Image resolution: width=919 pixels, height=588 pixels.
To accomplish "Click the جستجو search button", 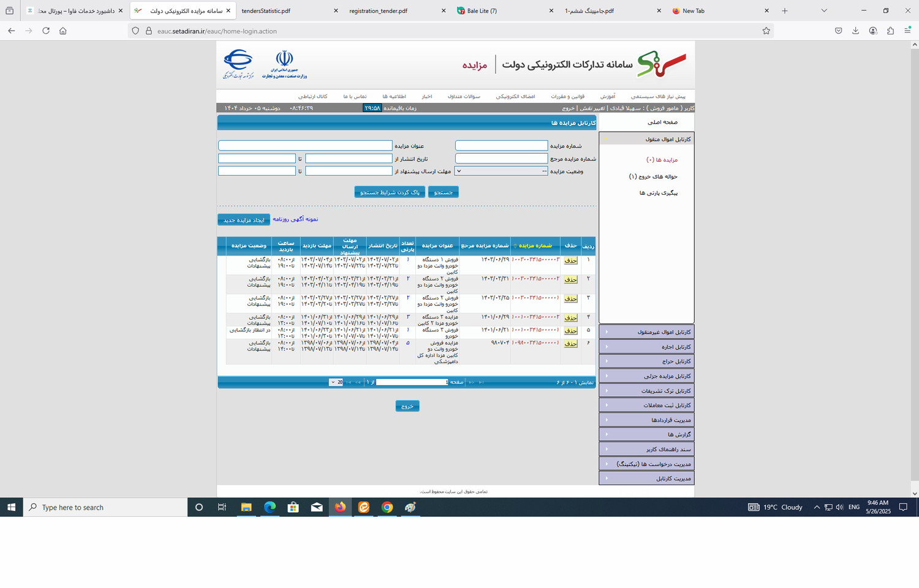I will point(443,192).
